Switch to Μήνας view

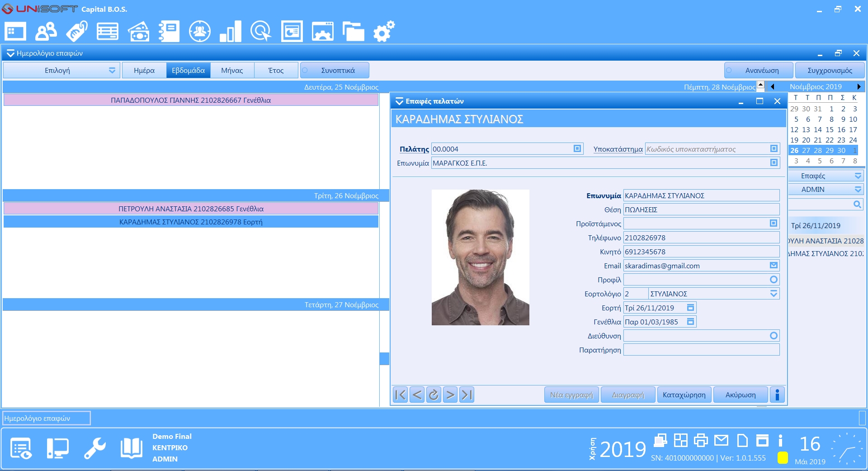point(232,71)
